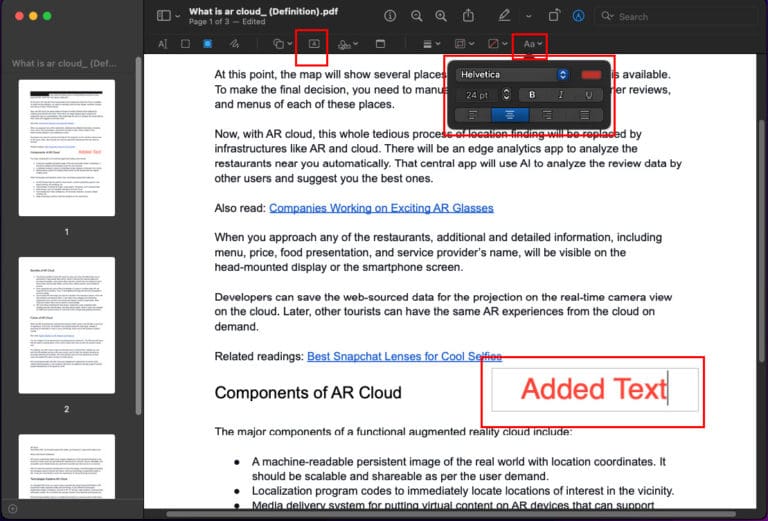Screen dimensions: 768x521
Task: Show the document info inspector icon
Action: (390, 16)
